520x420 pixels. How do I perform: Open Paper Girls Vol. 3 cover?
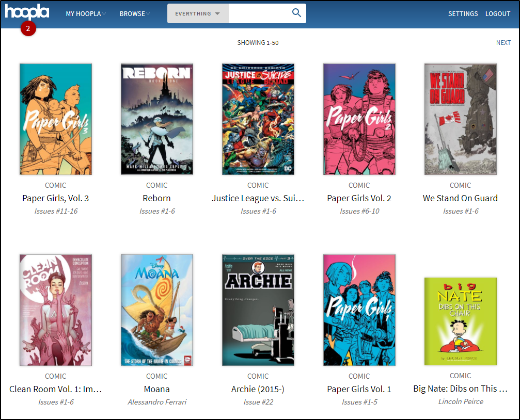pyautogui.click(x=56, y=119)
